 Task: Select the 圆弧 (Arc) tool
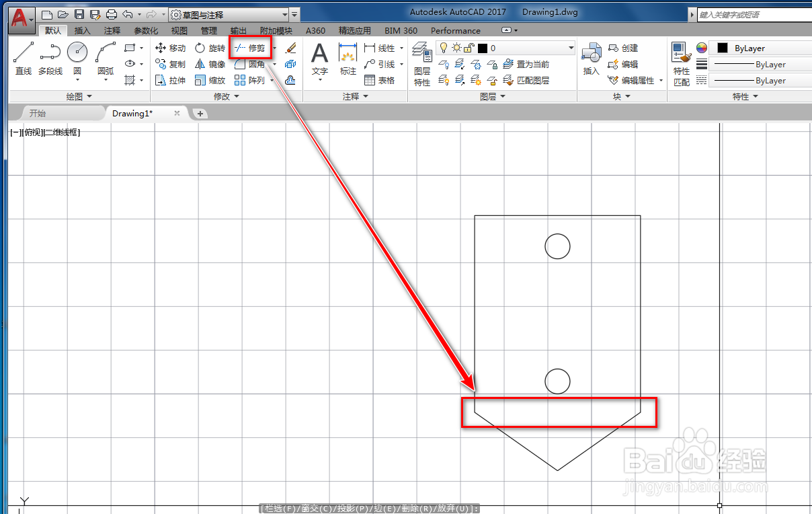(106, 58)
